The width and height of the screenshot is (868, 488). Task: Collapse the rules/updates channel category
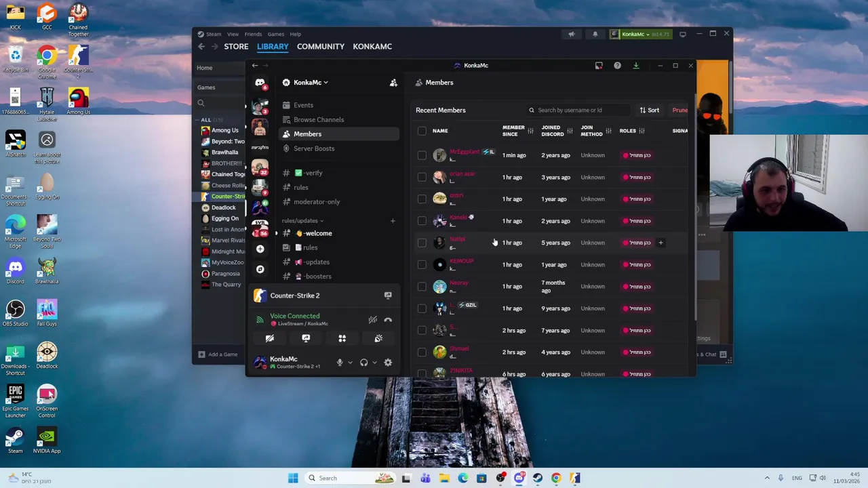click(302, 221)
